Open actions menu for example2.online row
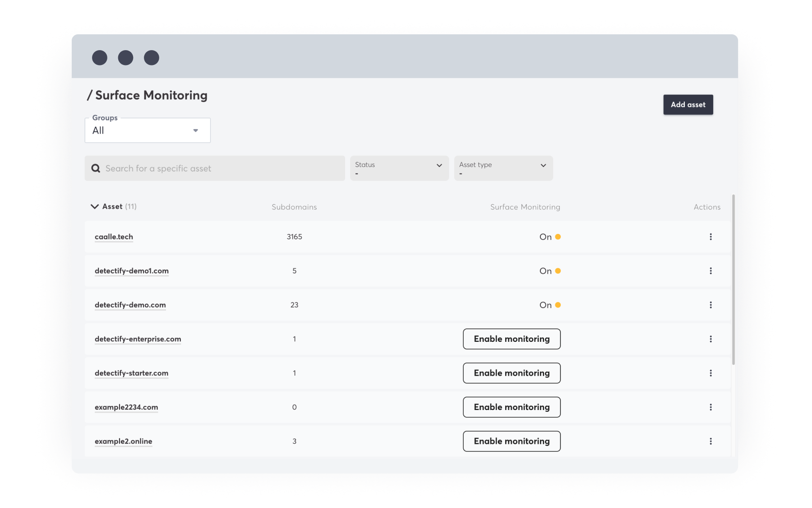 pyautogui.click(x=710, y=441)
